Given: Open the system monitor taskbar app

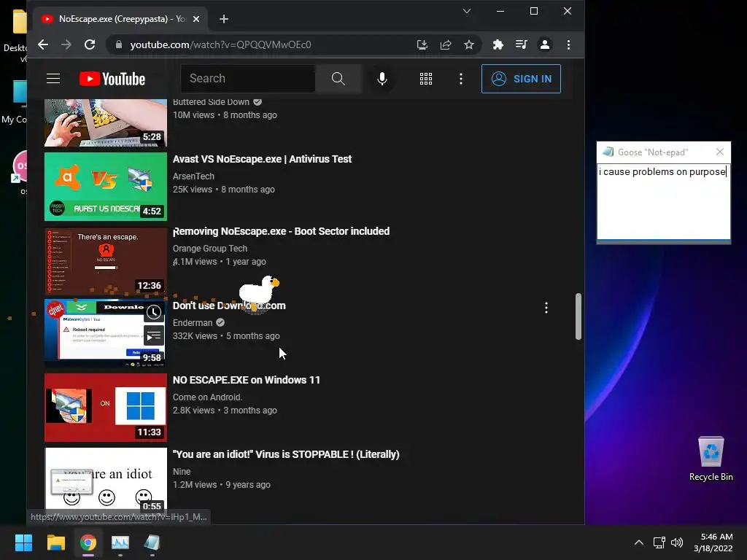Looking at the screenshot, I should 120,542.
